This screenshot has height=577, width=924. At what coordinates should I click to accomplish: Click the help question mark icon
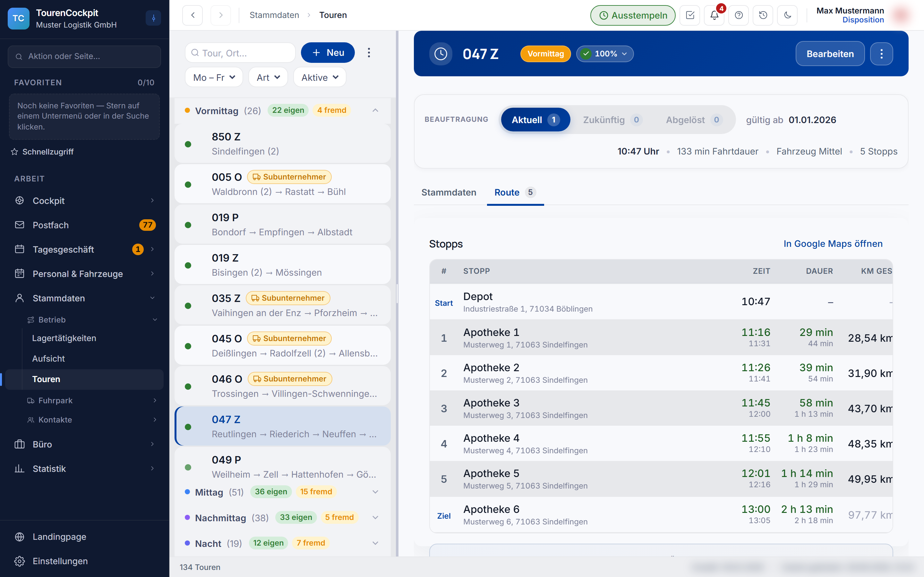click(739, 15)
